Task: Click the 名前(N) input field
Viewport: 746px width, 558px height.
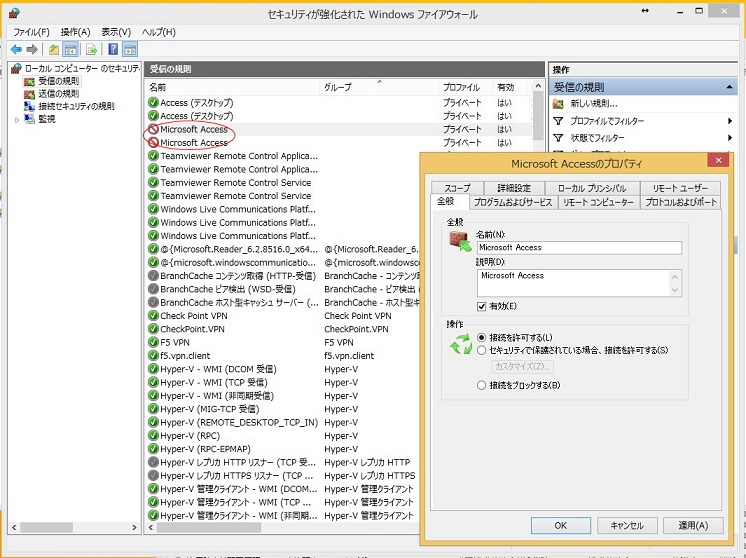Action: click(579, 247)
